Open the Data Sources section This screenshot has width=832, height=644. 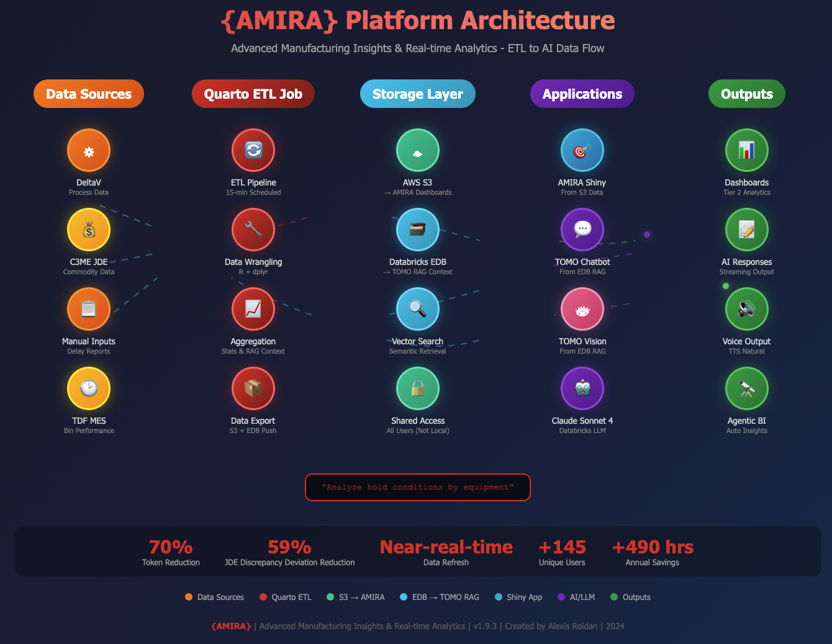[89, 94]
